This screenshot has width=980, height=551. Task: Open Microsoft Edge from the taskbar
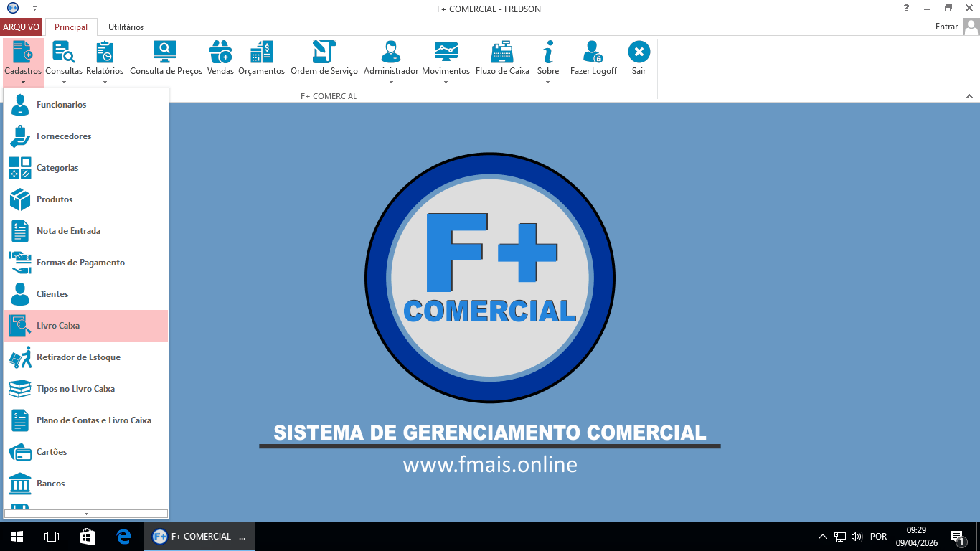click(123, 536)
